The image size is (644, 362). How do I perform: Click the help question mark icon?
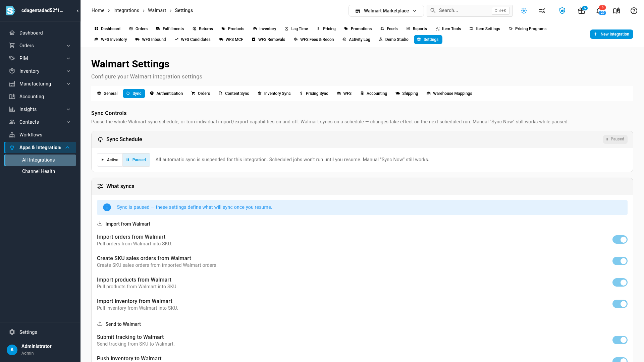click(x=634, y=11)
